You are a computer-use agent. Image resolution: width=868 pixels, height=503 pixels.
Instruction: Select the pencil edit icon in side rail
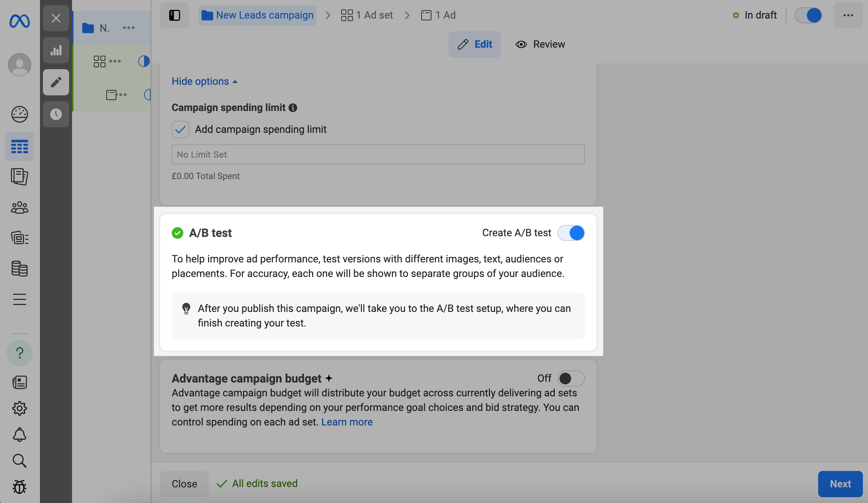[56, 82]
